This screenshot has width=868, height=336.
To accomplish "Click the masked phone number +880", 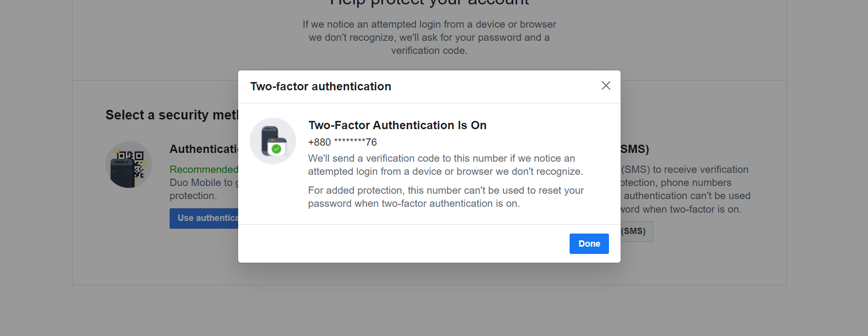I will click(343, 142).
